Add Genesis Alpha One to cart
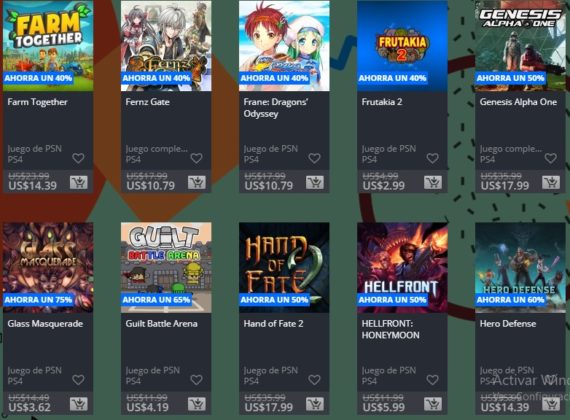Viewport: 570px width, 420px height. (x=551, y=182)
